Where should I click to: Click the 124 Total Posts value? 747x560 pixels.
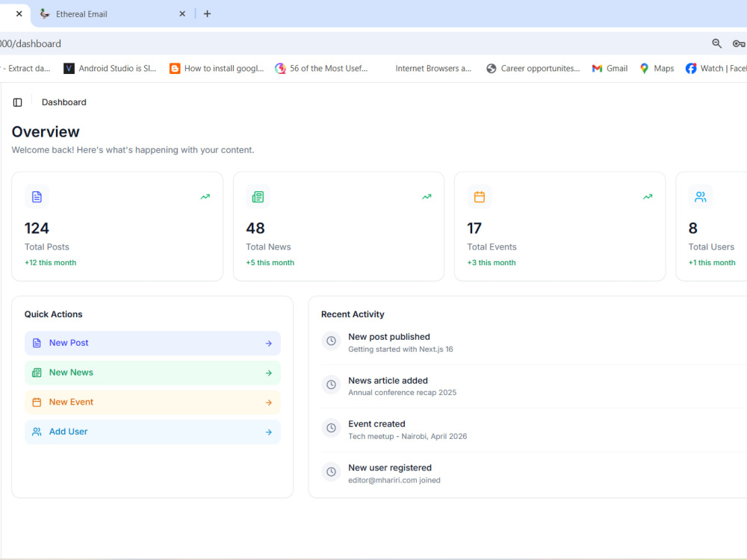(x=37, y=228)
